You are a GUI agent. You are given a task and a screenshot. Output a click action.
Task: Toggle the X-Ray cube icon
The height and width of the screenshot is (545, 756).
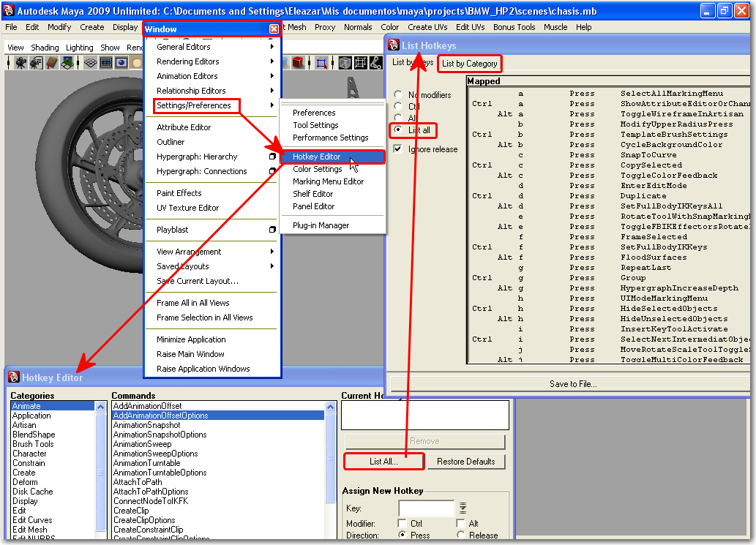click(x=345, y=63)
